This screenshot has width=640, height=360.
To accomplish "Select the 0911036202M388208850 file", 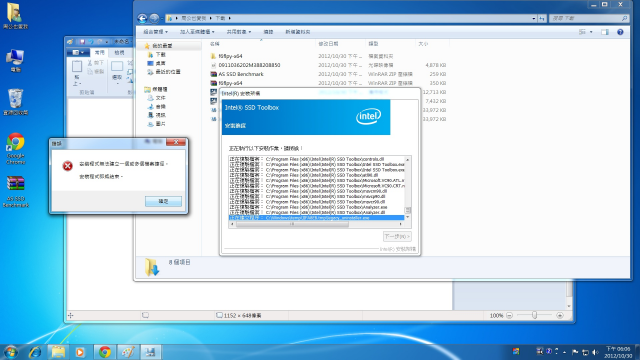I will (249, 65).
